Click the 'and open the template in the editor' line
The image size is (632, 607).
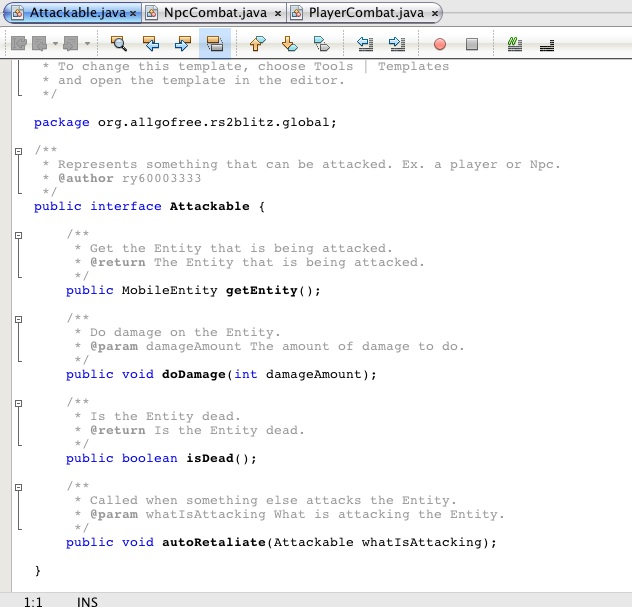click(x=193, y=80)
